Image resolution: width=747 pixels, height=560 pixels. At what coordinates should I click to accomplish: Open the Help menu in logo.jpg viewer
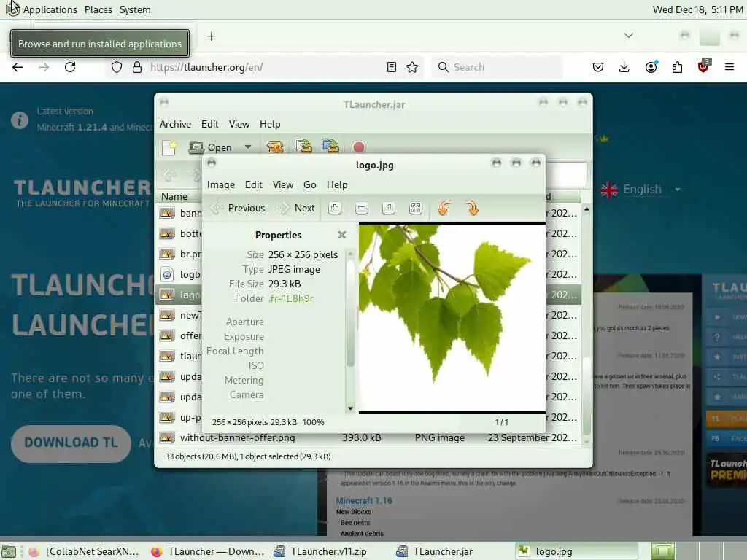point(337,184)
